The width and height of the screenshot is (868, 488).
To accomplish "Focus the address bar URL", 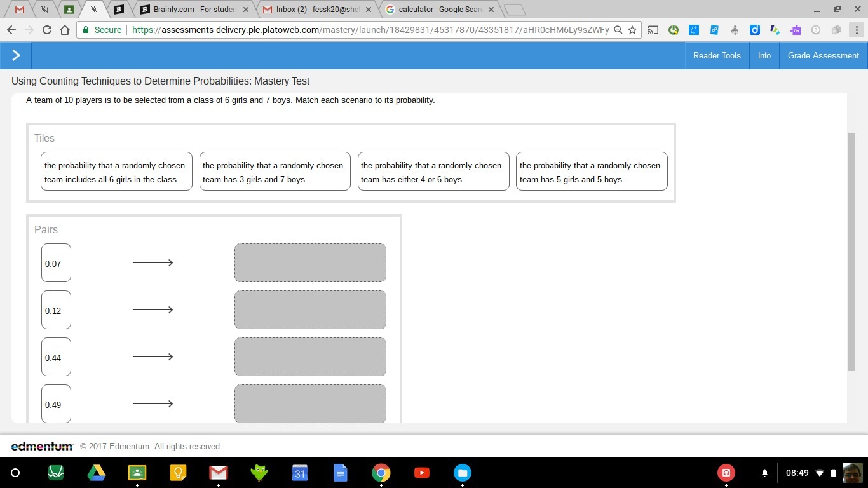I will [x=370, y=30].
